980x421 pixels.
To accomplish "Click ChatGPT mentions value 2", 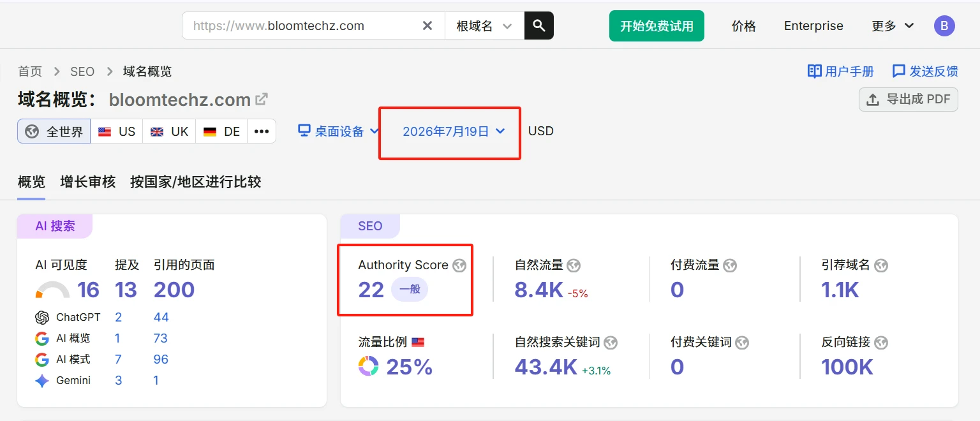I will pyautogui.click(x=119, y=318).
